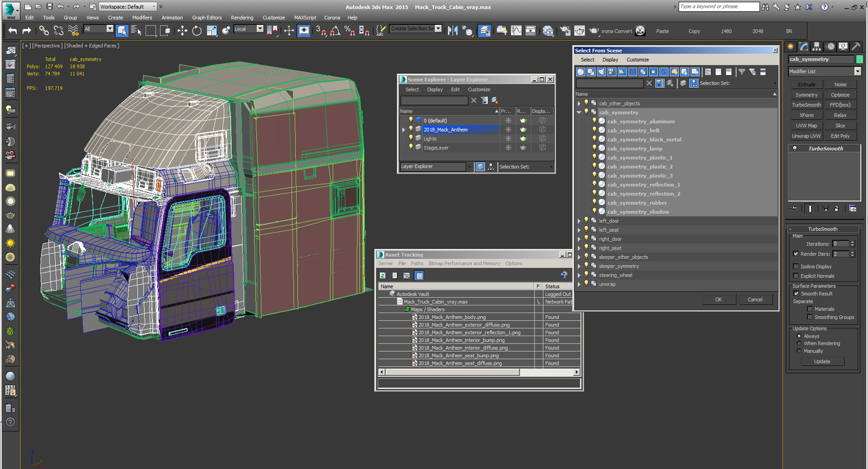Enable the Isoline Display checkbox
The height and width of the screenshot is (469, 868).
point(796,266)
